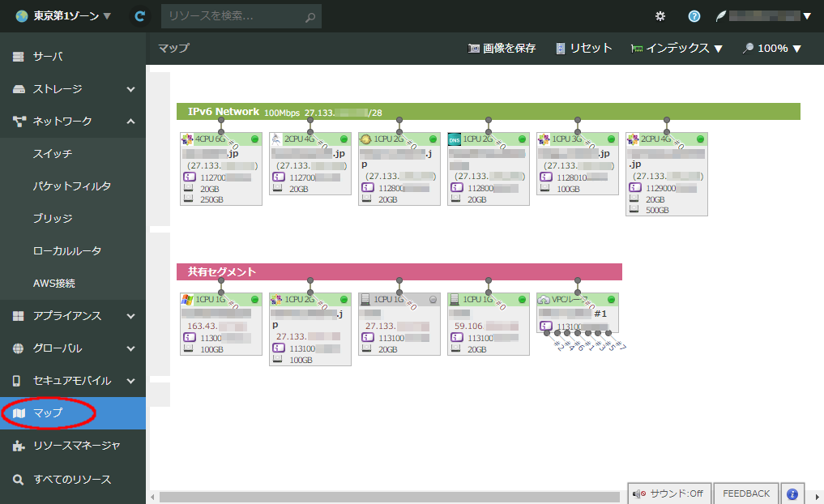Viewport: 824px width, 504px height.
Task: Toggle the サウンド:Off sound setting
Action: tap(668, 493)
